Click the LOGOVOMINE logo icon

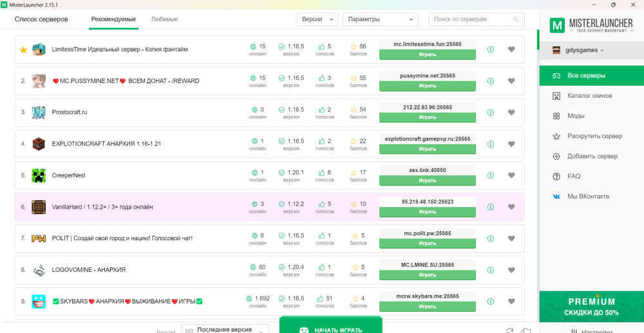39,270
